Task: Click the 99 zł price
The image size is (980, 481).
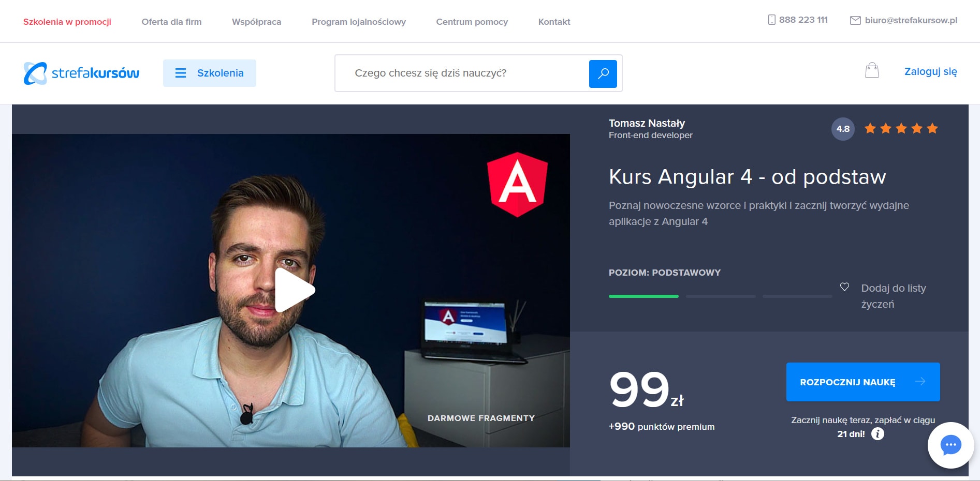Action: [646, 389]
